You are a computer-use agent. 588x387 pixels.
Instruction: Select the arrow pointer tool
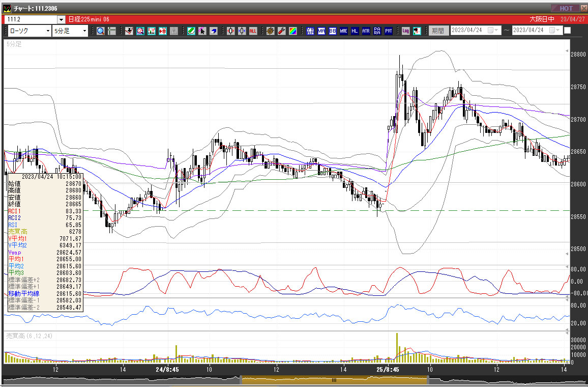pyautogui.click(x=202, y=31)
